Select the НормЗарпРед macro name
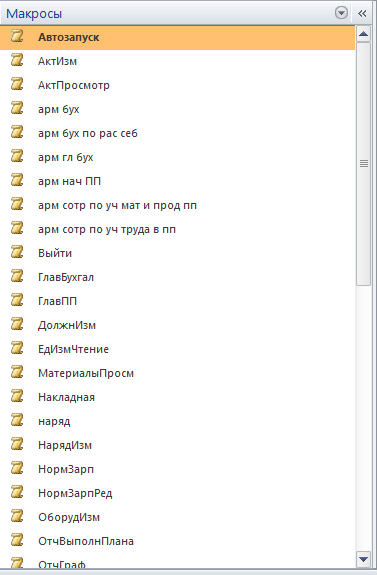 pos(75,493)
